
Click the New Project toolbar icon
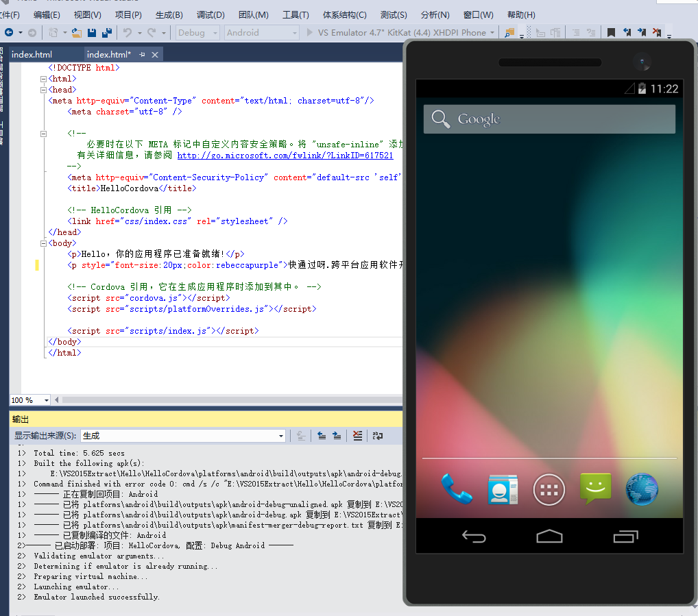click(x=53, y=32)
